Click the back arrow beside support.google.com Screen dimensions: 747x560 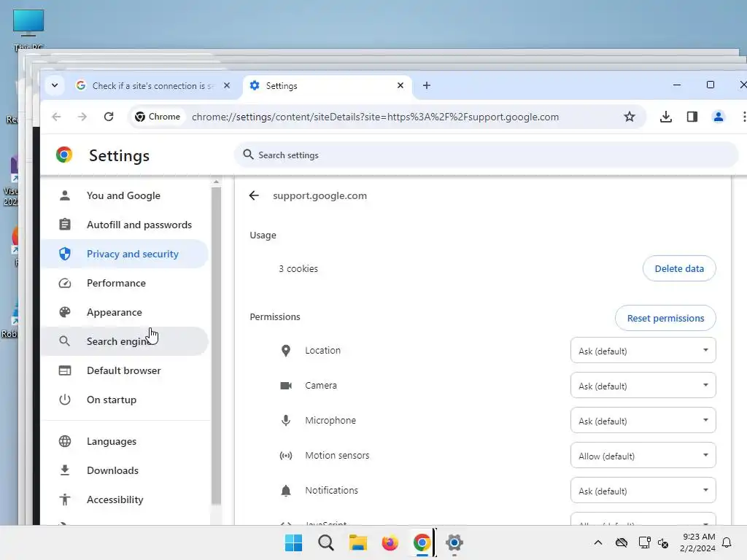pyautogui.click(x=254, y=195)
